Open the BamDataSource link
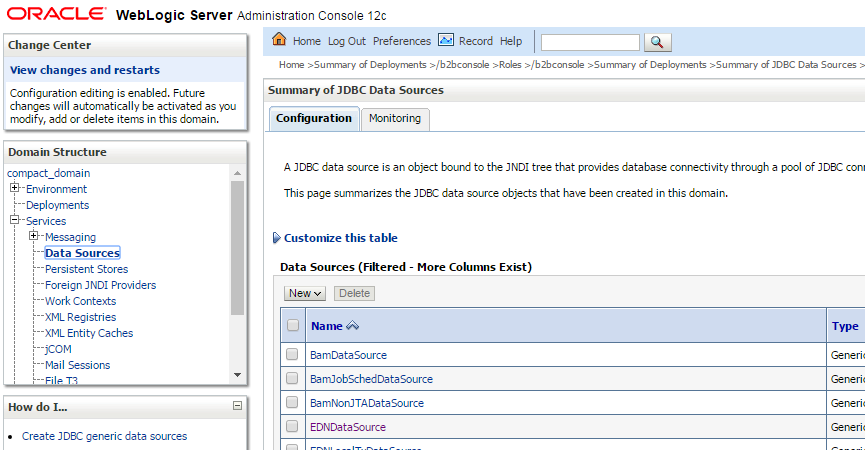The image size is (865, 450). pyautogui.click(x=348, y=355)
